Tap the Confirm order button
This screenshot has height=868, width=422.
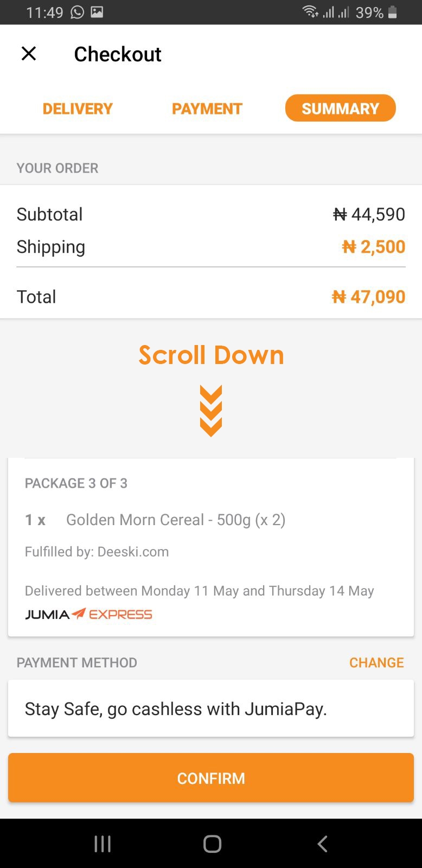211,778
